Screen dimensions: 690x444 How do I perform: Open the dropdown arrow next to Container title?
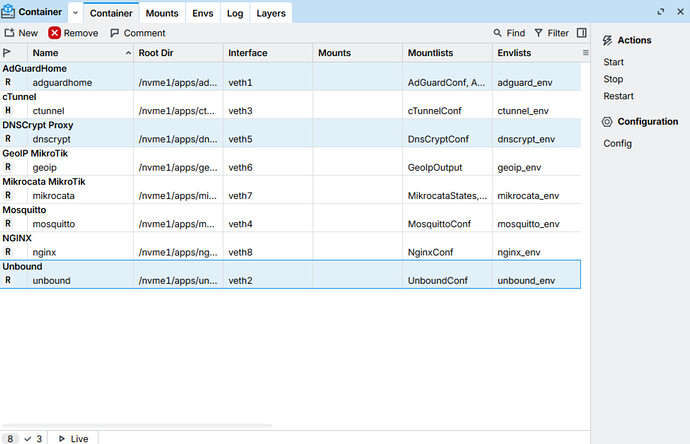[75, 13]
